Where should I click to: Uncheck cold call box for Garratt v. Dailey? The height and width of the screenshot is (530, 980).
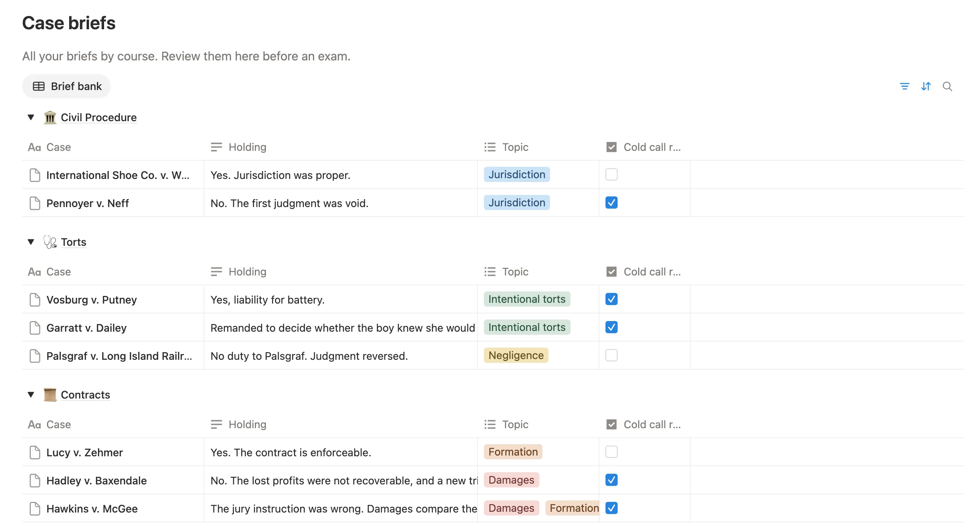coord(611,327)
